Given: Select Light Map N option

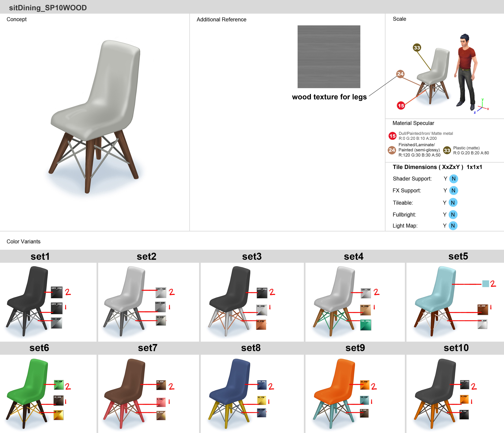Looking at the screenshot, I should tap(453, 226).
